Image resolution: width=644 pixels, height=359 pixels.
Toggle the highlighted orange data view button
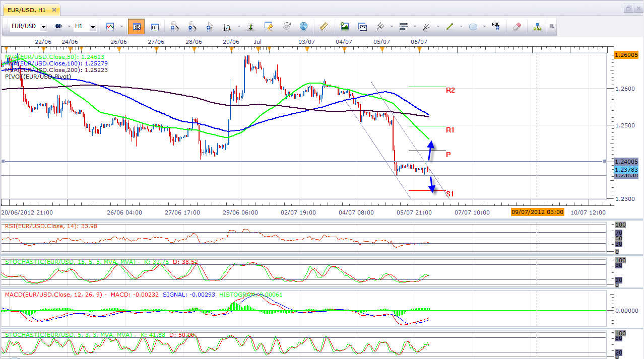pyautogui.click(x=136, y=27)
